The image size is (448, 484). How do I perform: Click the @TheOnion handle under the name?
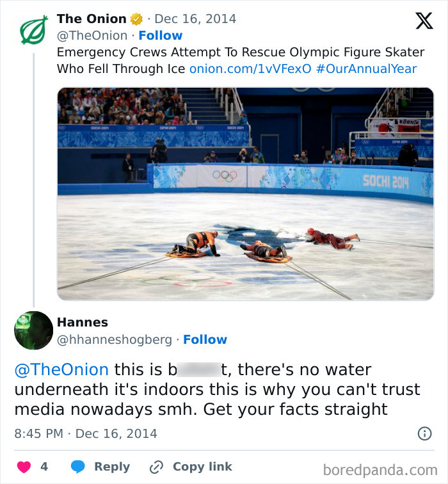pos(93,36)
